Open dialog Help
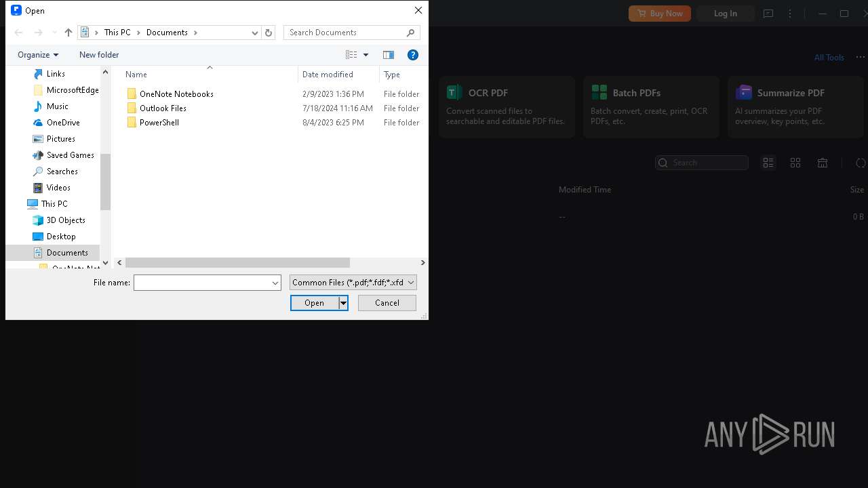Viewport: 868px width, 488px height. tap(413, 55)
